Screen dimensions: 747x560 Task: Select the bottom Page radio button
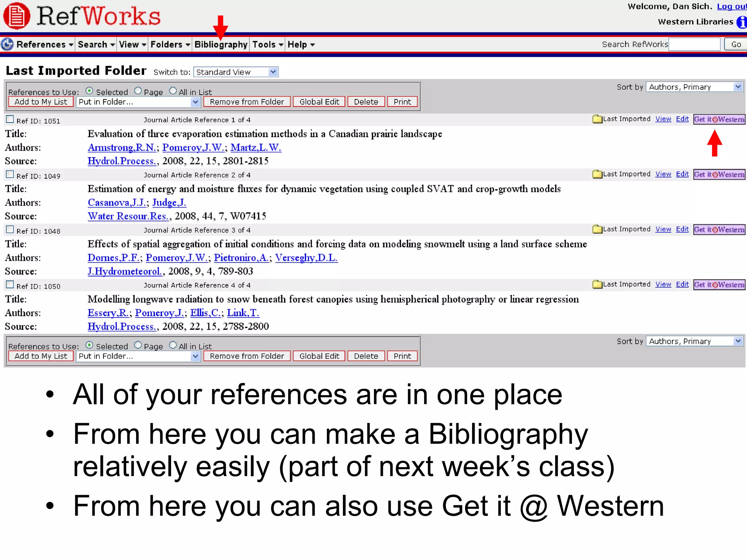click(x=138, y=345)
